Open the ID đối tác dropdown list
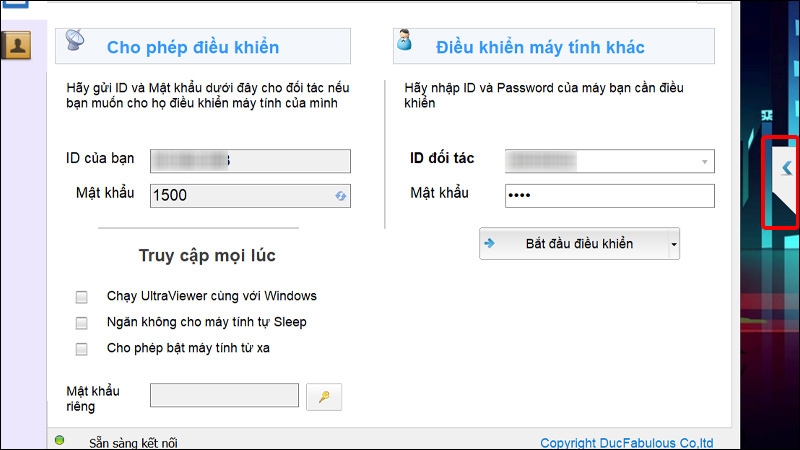Screen dimensions: 800x450 tap(705, 162)
